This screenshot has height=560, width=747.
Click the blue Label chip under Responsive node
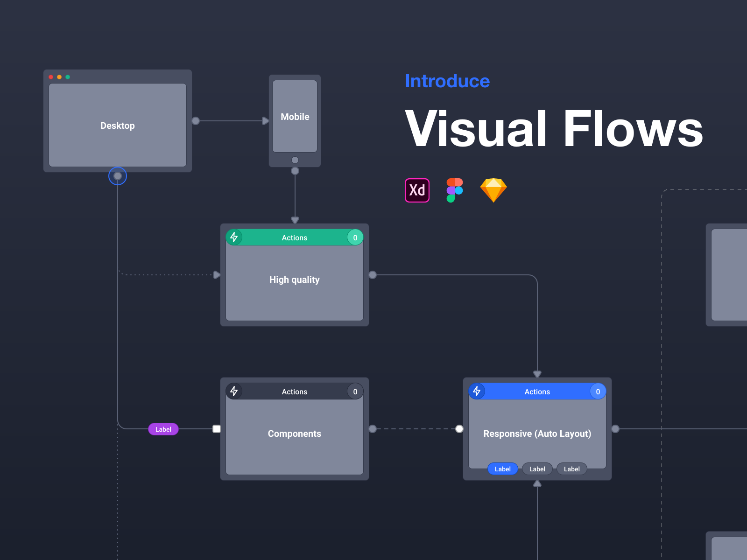502,469
